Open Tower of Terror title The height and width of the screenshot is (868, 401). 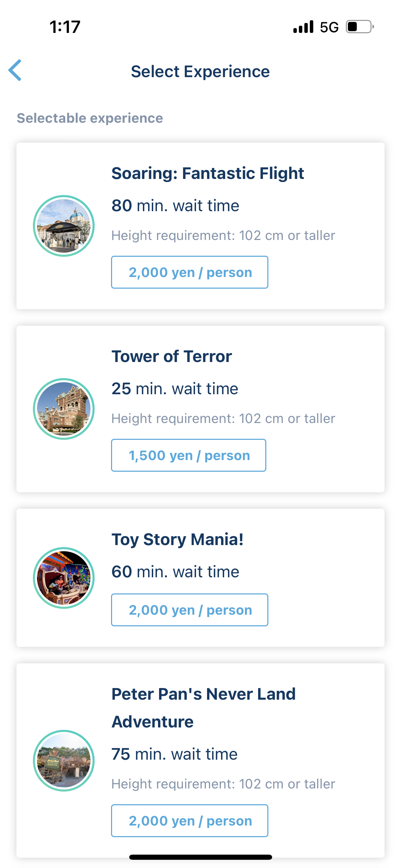[172, 357]
